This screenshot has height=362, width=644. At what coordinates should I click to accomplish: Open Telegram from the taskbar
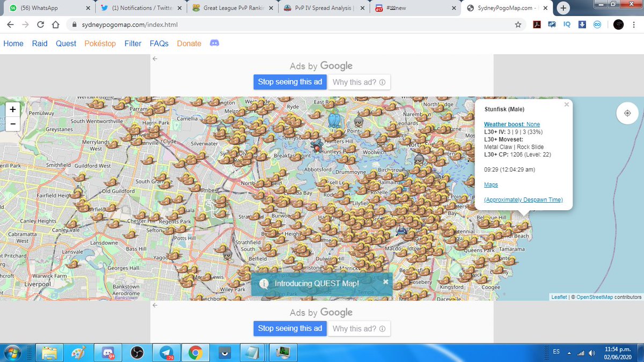click(x=166, y=352)
